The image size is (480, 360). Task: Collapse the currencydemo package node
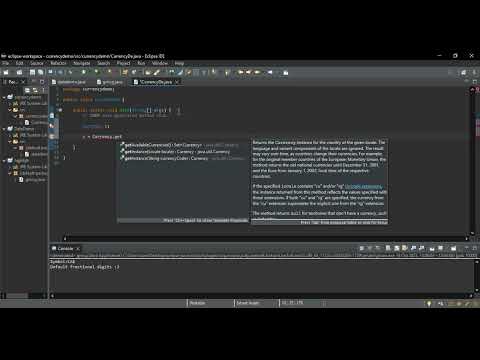(16, 116)
